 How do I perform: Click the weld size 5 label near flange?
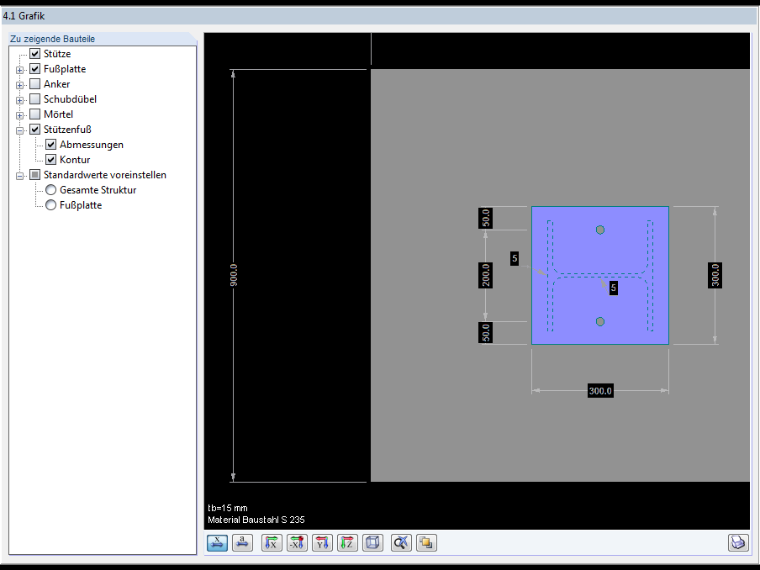(x=515, y=258)
